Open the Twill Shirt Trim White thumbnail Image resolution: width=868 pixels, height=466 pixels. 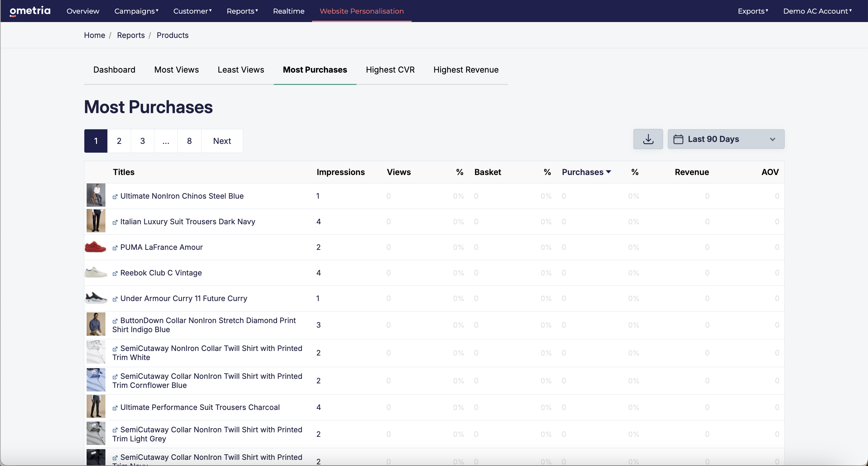click(x=96, y=352)
